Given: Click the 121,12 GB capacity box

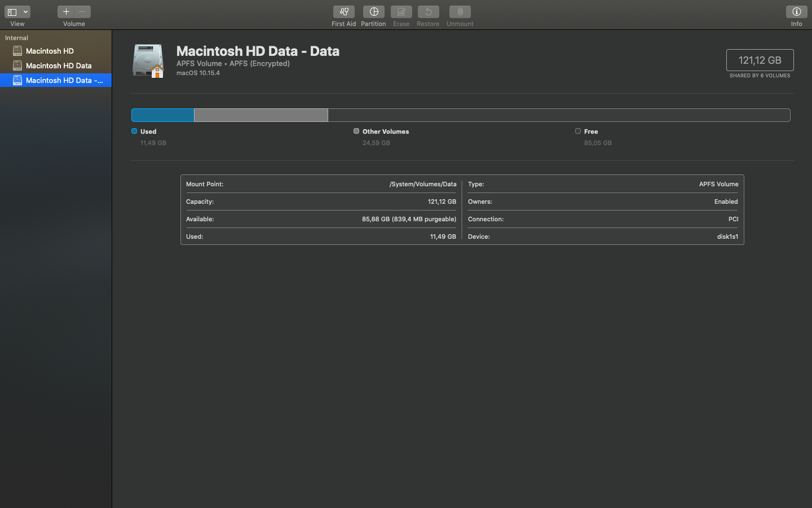Looking at the screenshot, I should coord(760,60).
